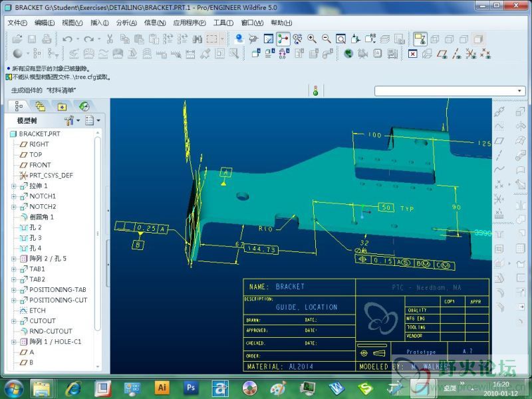Toggle datum axes display
The image size is (532, 399).
coord(457,54)
